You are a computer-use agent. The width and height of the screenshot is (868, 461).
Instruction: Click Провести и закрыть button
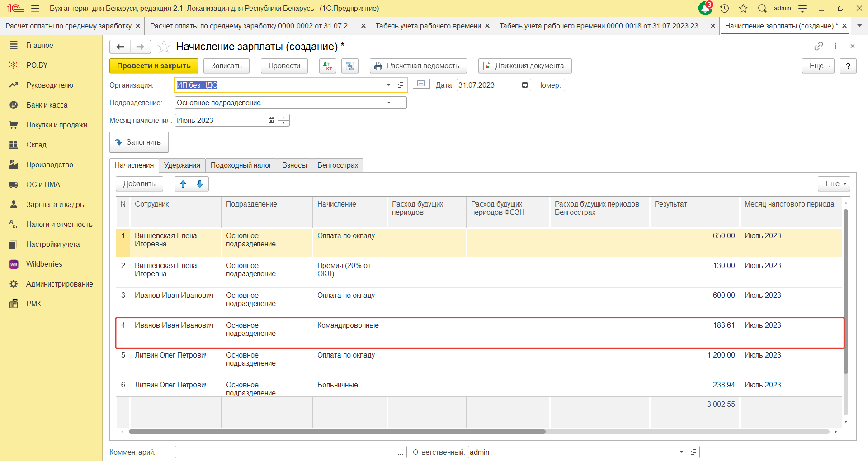[154, 66]
